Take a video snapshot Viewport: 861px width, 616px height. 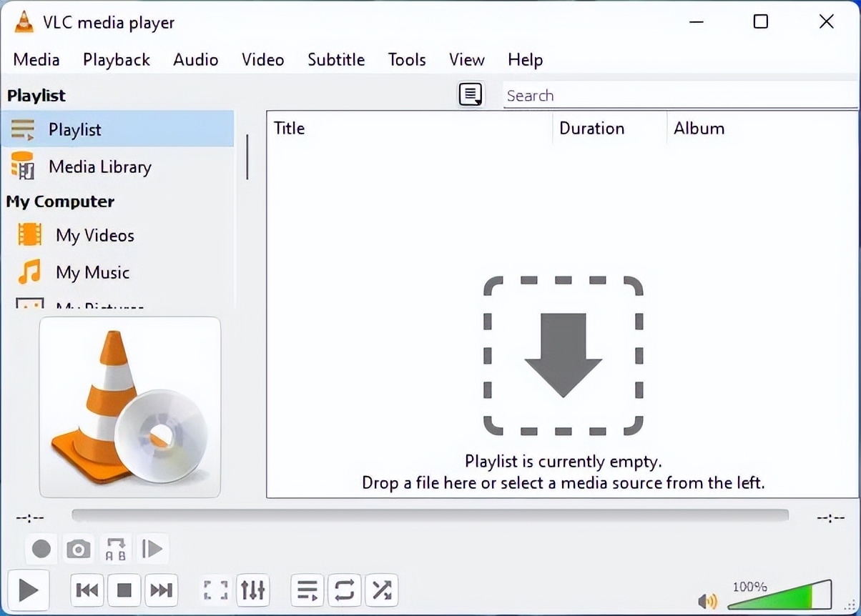pyautogui.click(x=78, y=548)
